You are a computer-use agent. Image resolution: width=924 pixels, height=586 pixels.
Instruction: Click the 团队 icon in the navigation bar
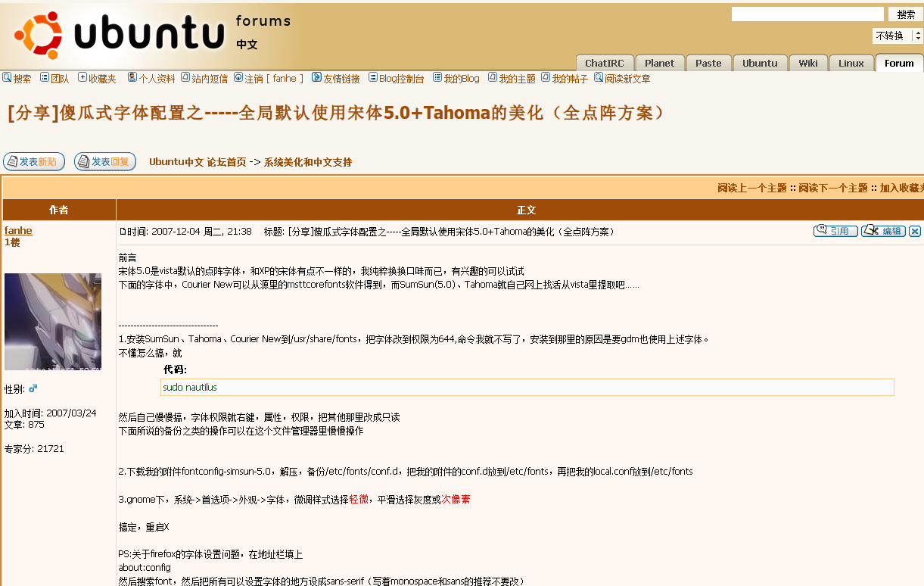(45, 77)
